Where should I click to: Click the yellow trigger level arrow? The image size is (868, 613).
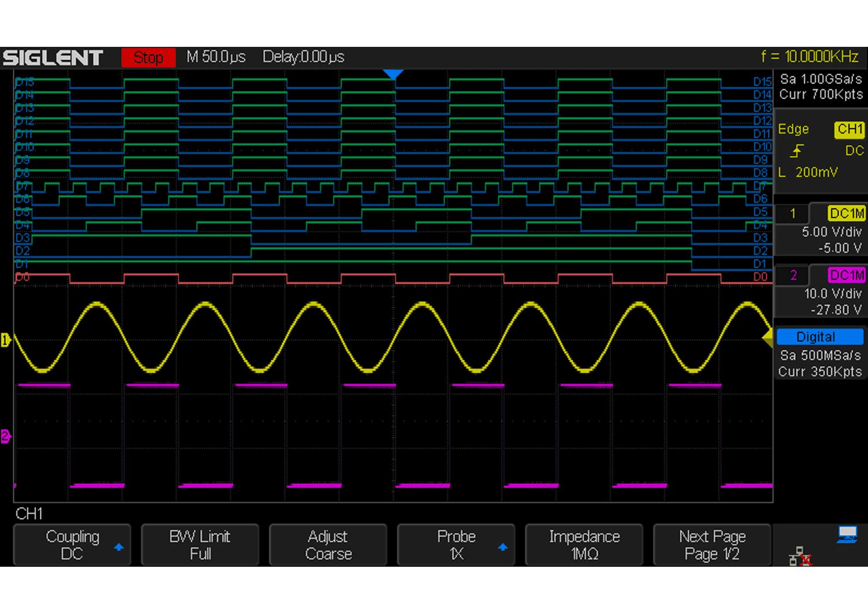pyautogui.click(x=767, y=337)
